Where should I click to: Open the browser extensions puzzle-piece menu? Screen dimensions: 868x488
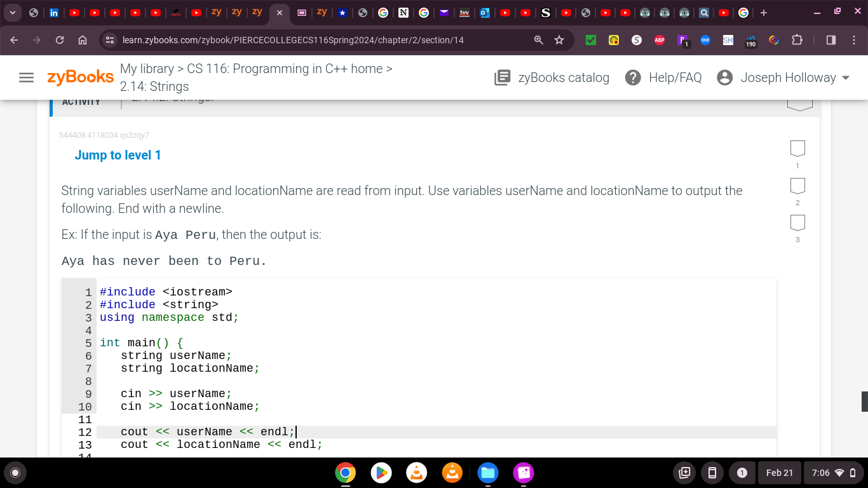coord(797,40)
